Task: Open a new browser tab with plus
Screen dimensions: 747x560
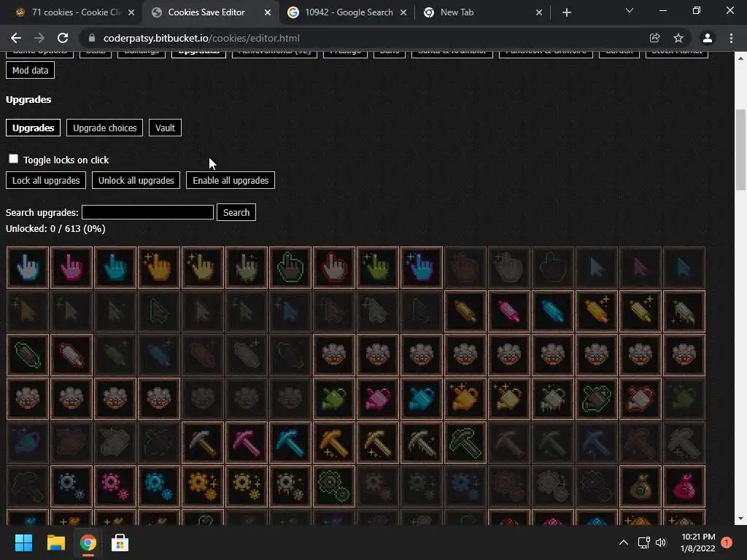Action: click(566, 12)
